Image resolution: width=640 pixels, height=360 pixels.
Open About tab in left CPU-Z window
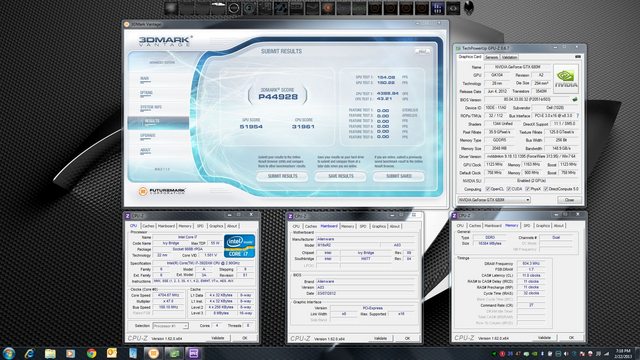pyautogui.click(x=232, y=226)
